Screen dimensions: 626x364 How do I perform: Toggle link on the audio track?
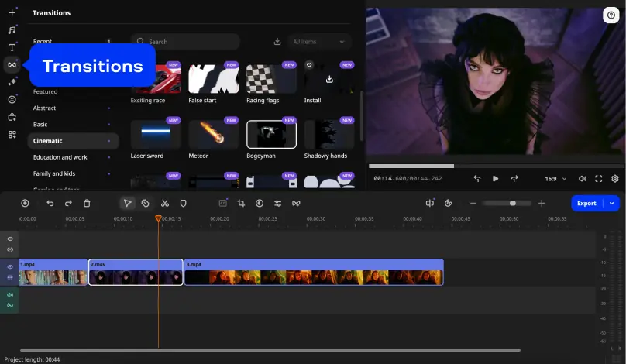pos(10,305)
